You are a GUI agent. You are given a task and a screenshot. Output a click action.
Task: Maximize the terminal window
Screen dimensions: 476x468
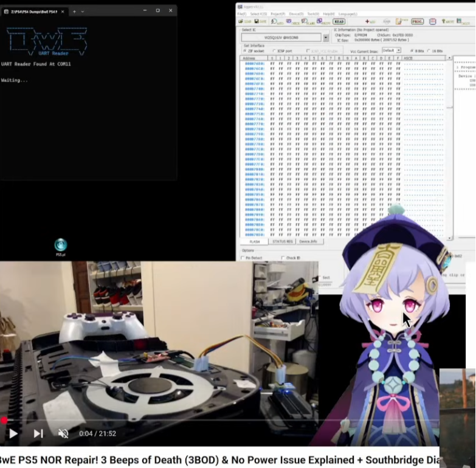click(158, 10)
